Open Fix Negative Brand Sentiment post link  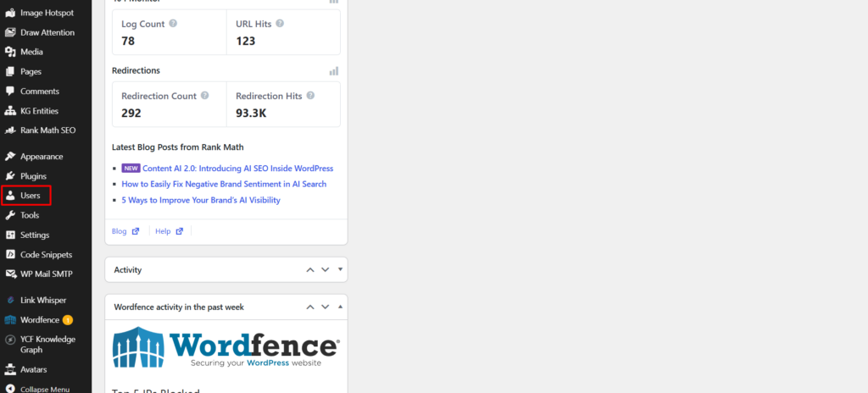click(x=224, y=184)
